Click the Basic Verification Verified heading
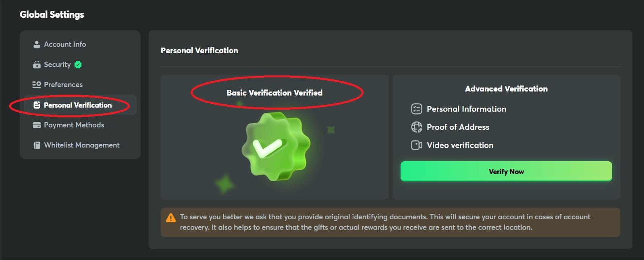644x260 pixels. (274, 93)
